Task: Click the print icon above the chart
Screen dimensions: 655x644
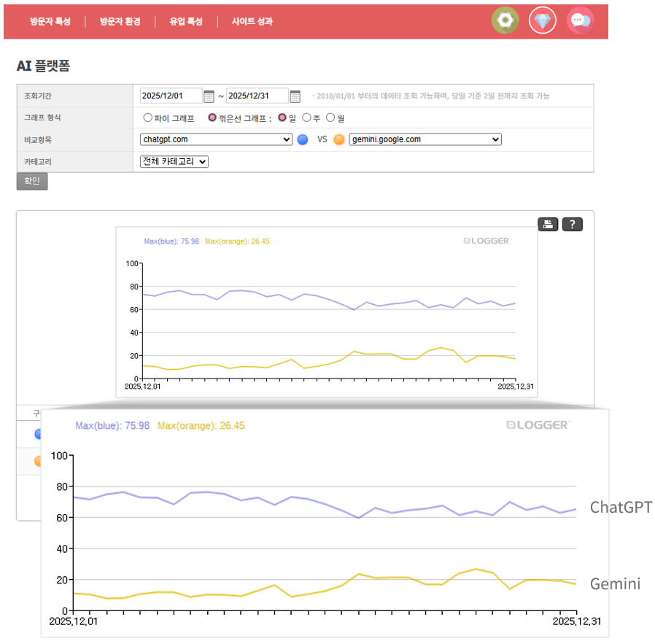Action: [548, 224]
